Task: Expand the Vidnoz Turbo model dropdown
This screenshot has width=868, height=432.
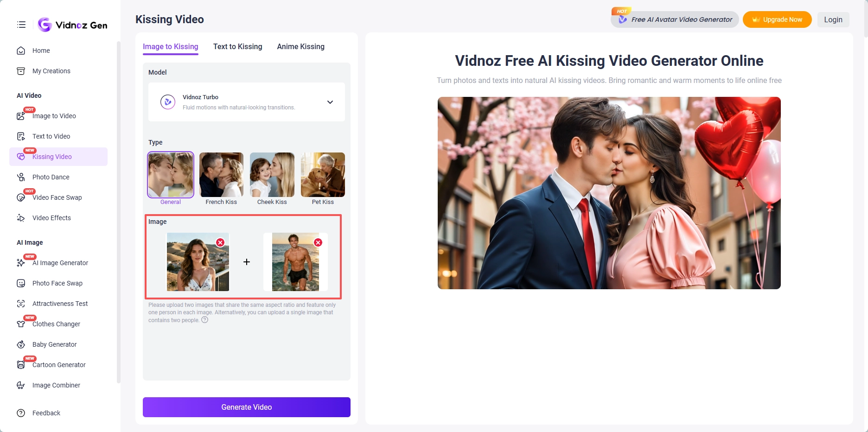Action: [x=330, y=102]
